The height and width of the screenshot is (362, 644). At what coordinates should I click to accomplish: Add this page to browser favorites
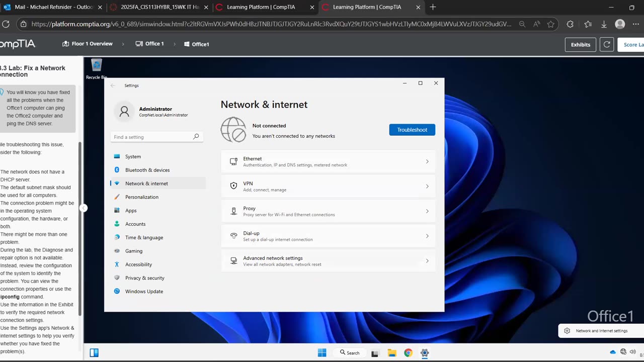(551, 24)
